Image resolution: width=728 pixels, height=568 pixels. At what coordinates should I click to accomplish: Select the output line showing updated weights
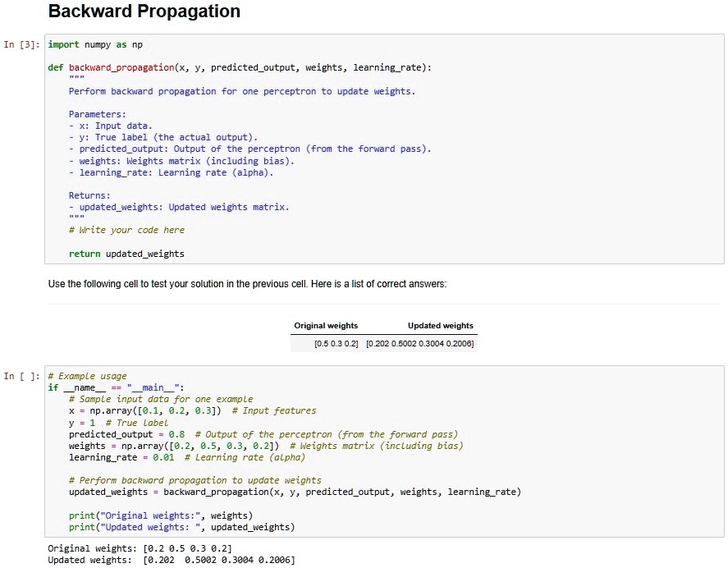(172, 560)
